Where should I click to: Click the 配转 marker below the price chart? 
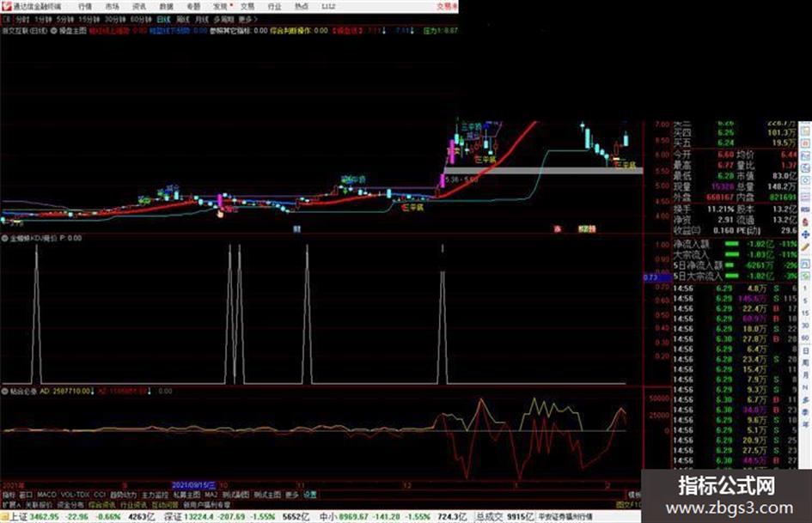tap(587, 229)
